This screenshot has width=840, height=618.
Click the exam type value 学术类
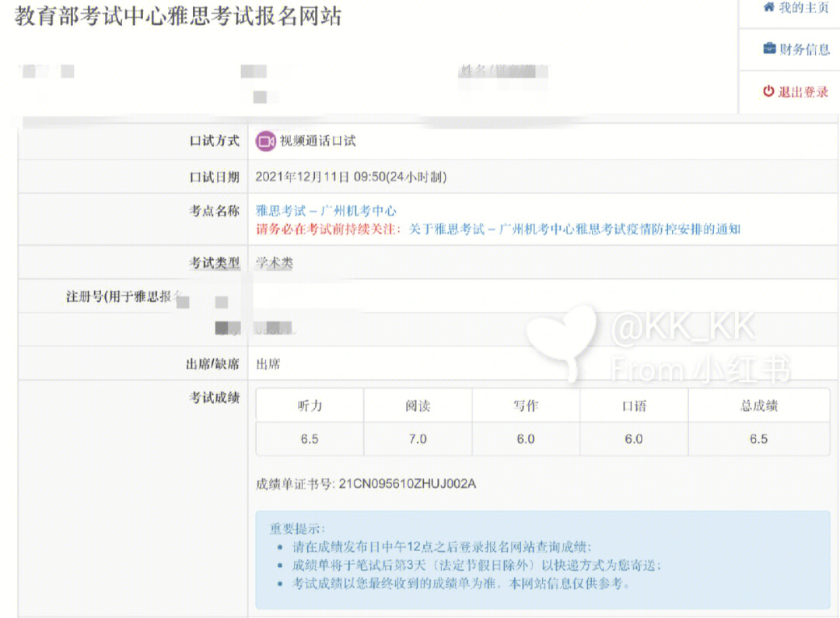[275, 262]
